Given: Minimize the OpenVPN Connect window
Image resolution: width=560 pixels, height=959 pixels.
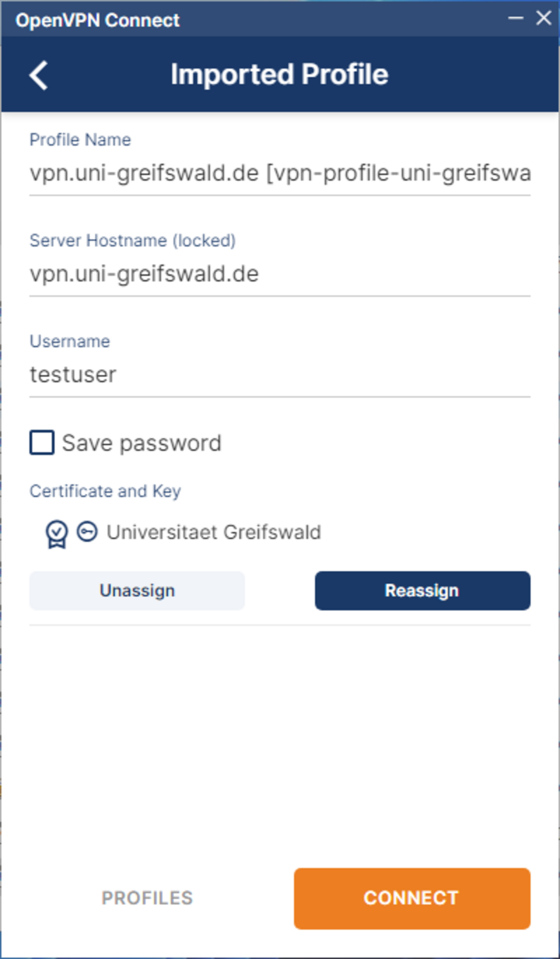Looking at the screenshot, I should [x=516, y=18].
